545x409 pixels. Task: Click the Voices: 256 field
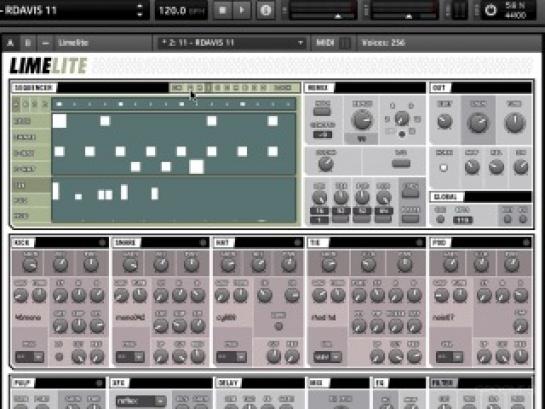point(383,43)
